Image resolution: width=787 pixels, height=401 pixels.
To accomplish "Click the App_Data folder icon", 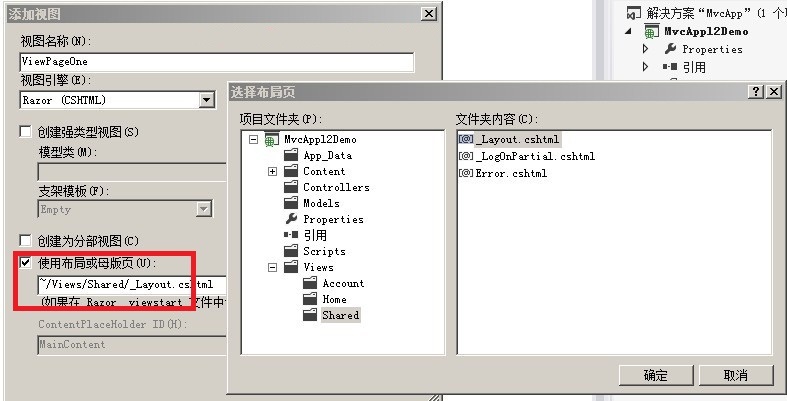I will (x=291, y=155).
